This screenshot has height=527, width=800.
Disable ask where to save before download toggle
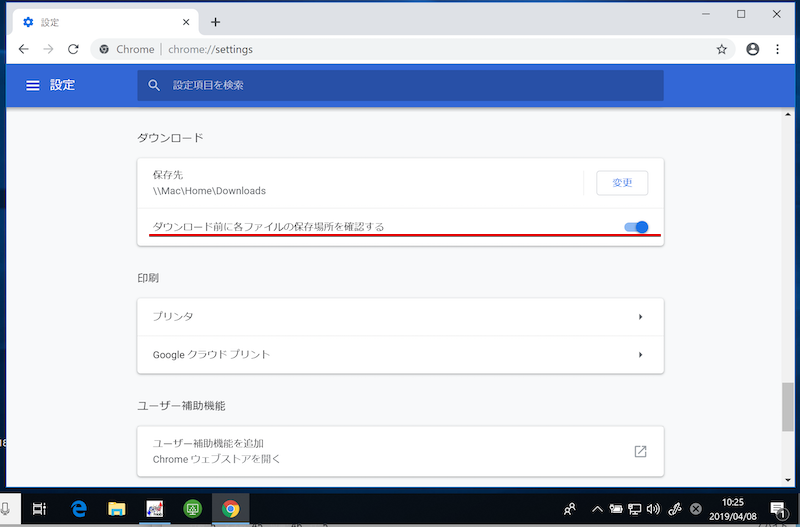click(636, 227)
